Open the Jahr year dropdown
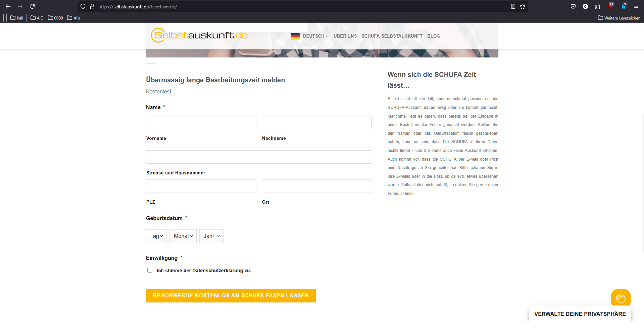 point(211,236)
